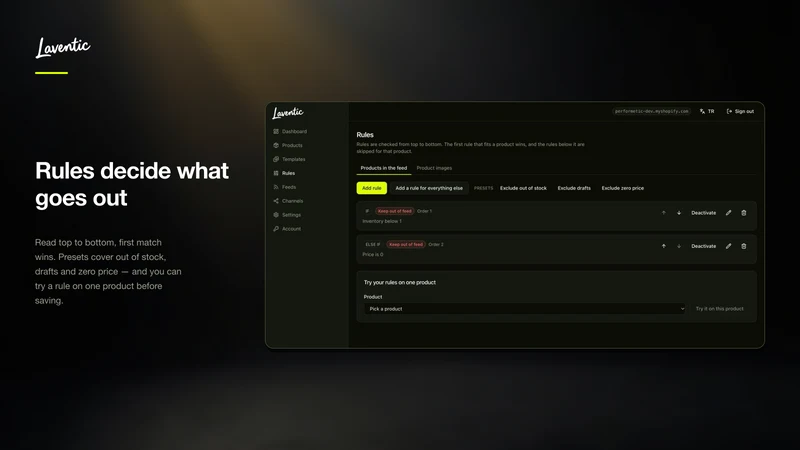Go to Templates menu item
Image resolution: width=800 pixels, height=450 pixels.
pos(294,159)
